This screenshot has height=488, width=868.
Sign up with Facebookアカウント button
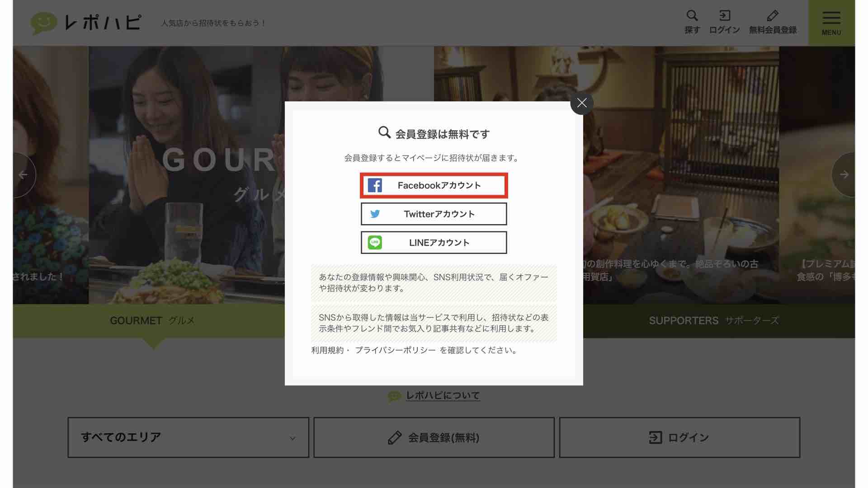434,185
